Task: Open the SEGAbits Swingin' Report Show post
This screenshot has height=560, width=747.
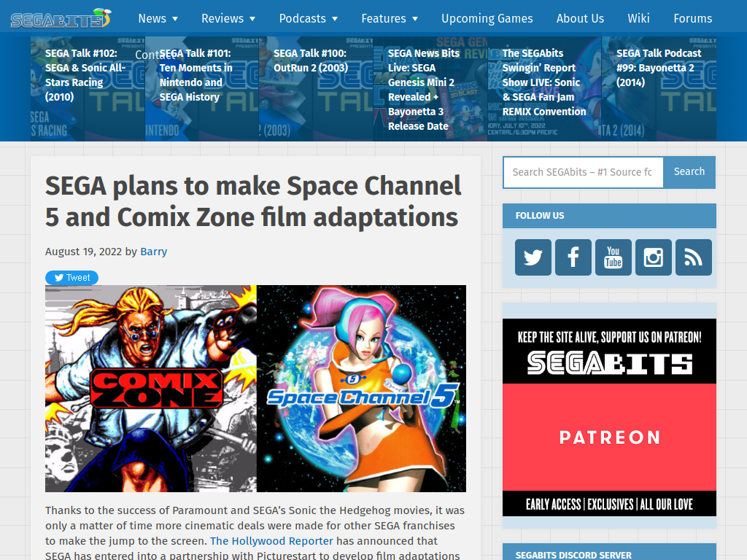Action: coord(544,88)
